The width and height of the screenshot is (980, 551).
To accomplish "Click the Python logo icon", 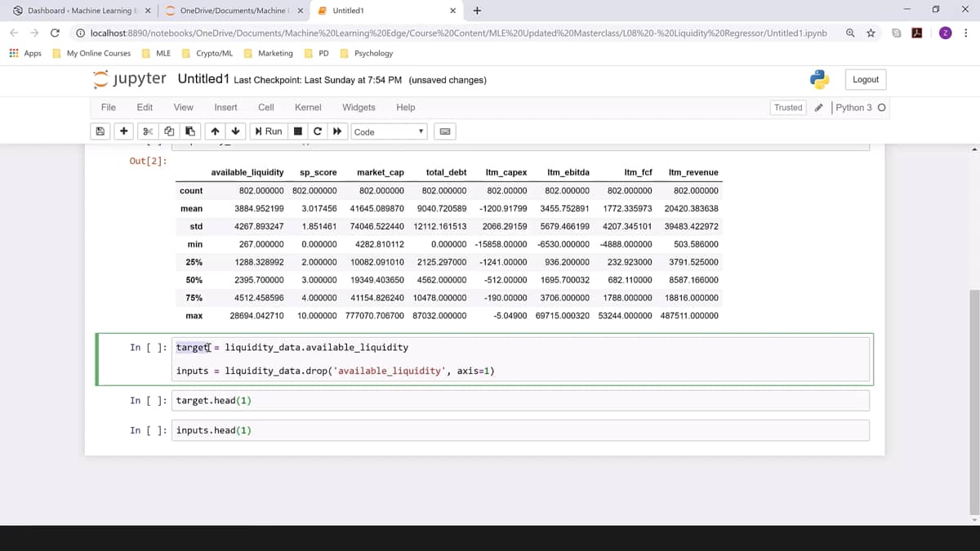I will (819, 79).
